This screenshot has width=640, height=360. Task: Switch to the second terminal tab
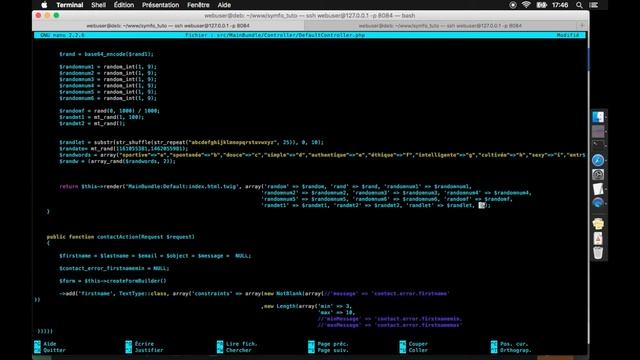tap(440, 25)
